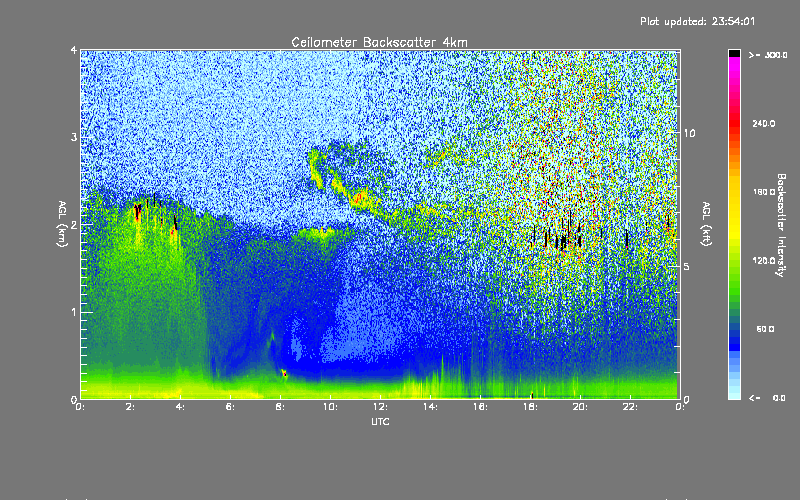The height and width of the screenshot is (500, 800).
Task: Click the 'AGL (kft)' axis label
Action: [x=706, y=224]
